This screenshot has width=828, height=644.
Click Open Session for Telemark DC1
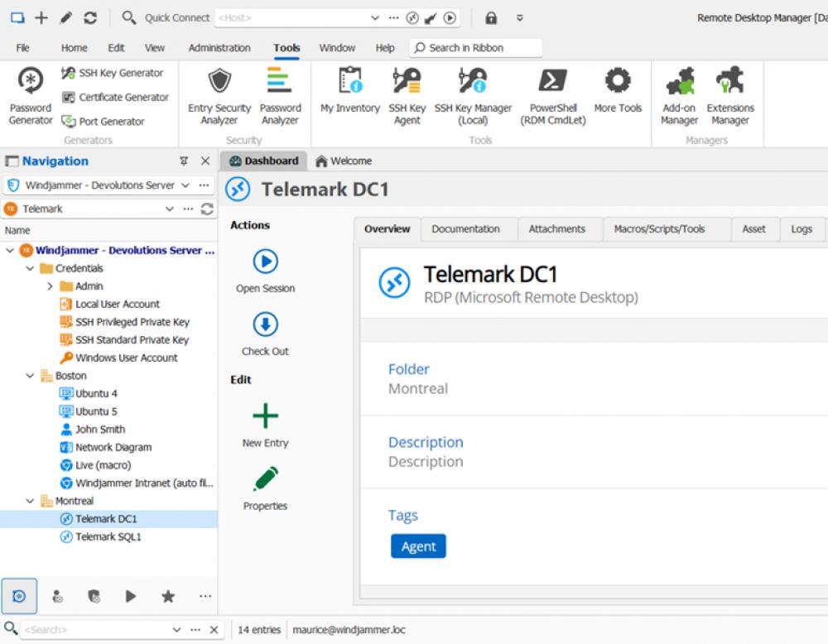click(264, 267)
